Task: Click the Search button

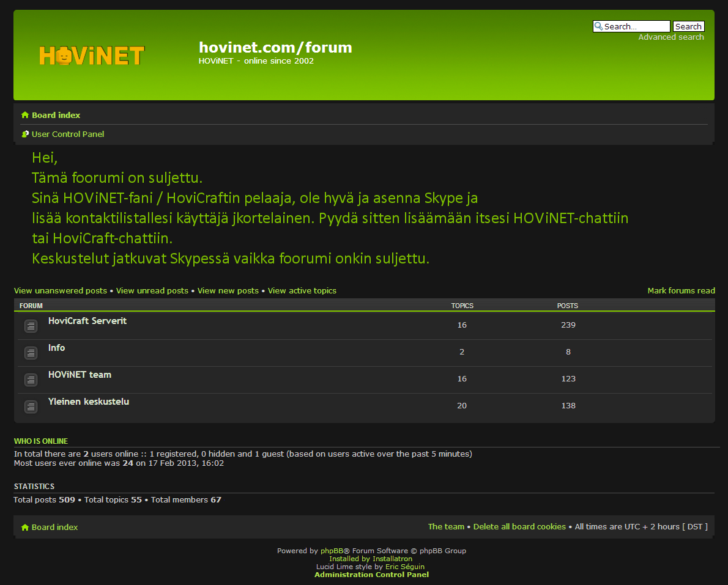Action: tap(688, 26)
